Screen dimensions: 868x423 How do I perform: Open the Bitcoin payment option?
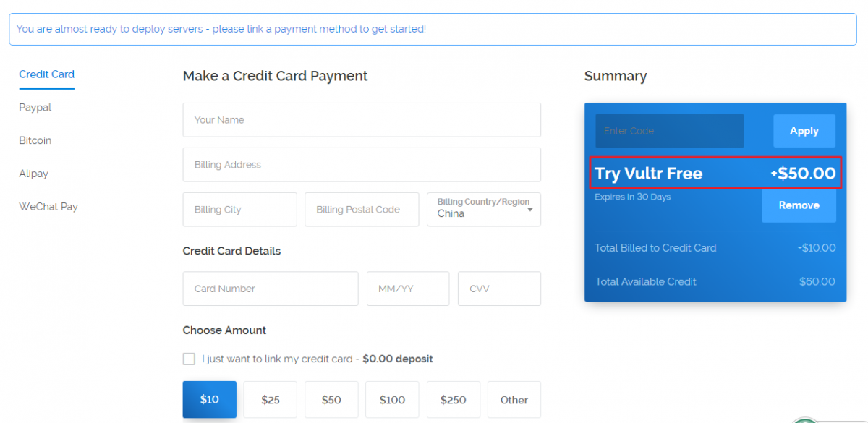[x=35, y=140]
